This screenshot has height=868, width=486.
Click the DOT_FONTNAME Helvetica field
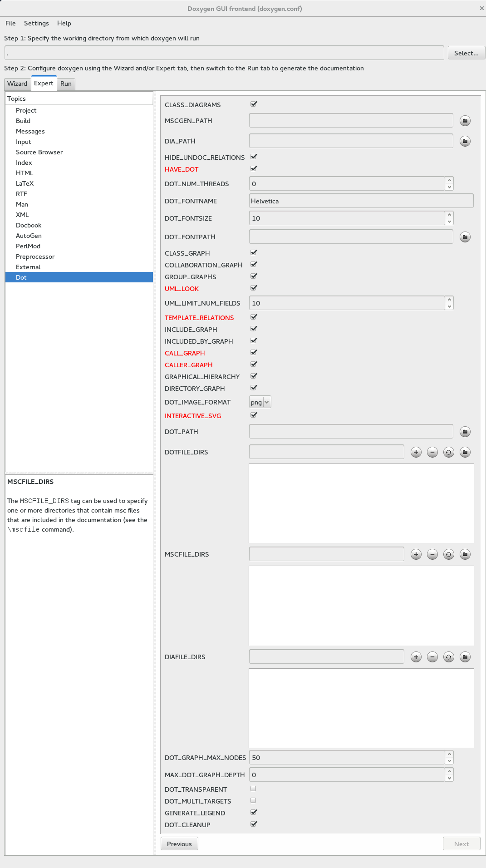pyautogui.click(x=361, y=201)
